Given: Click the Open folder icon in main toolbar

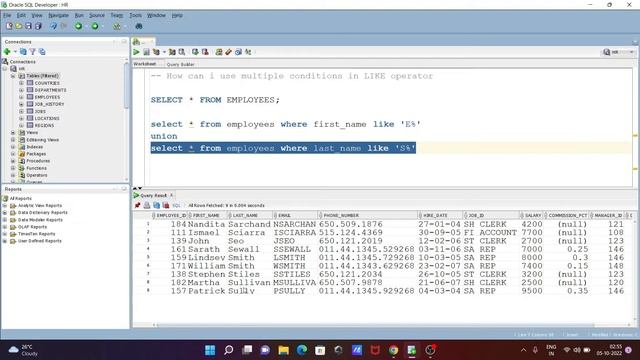Looking at the screenshot, I should [x=19, y=26].
